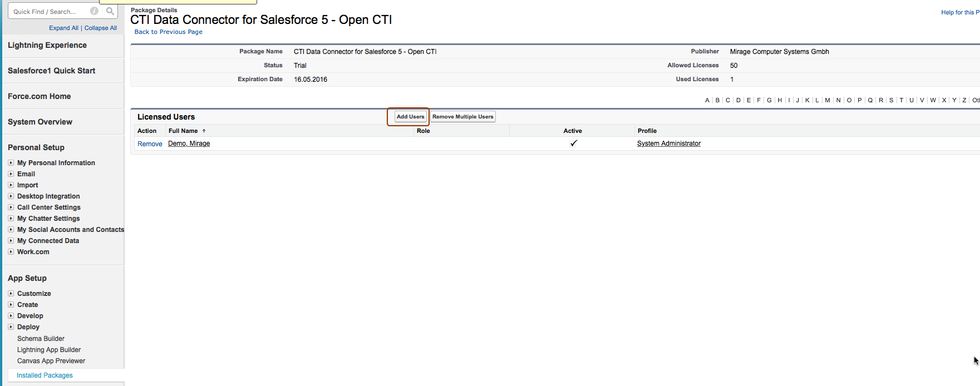Click the Expand All link
This screenshot has width=980, height=386.
[x=63, y=28]
